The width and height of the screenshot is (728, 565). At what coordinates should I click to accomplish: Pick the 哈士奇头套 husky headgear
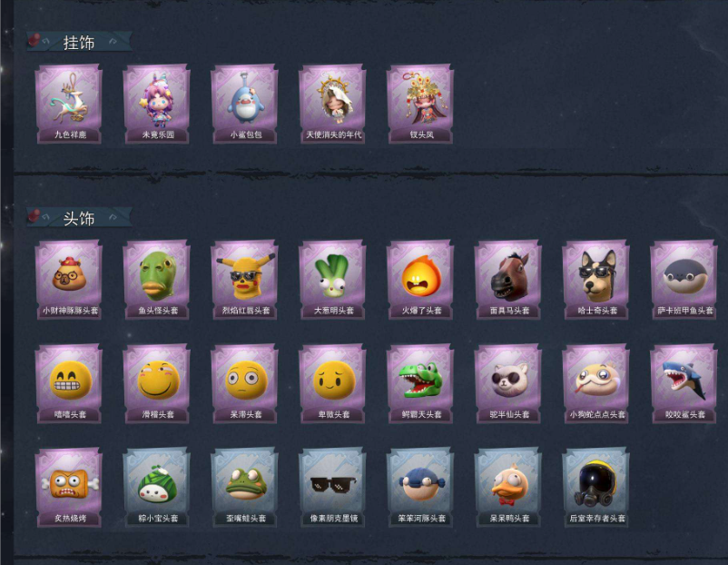pos(595,279)
